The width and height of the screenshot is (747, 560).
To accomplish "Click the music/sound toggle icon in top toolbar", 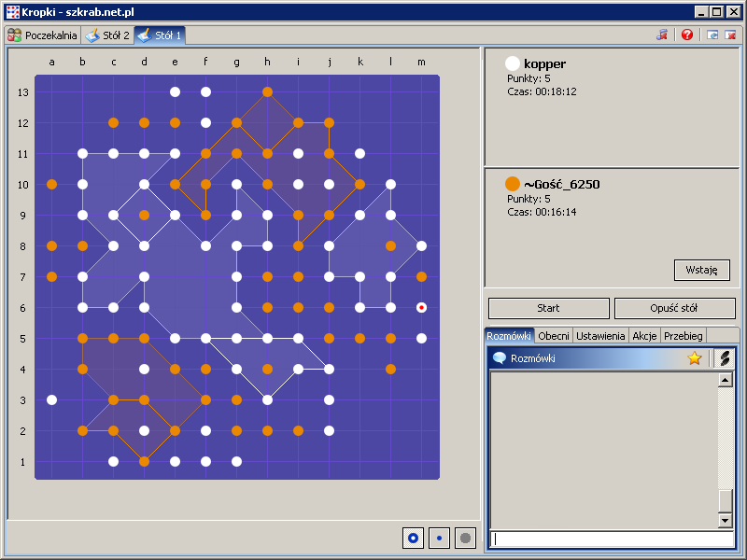I will pyautogui.click(x=662, y=35).
